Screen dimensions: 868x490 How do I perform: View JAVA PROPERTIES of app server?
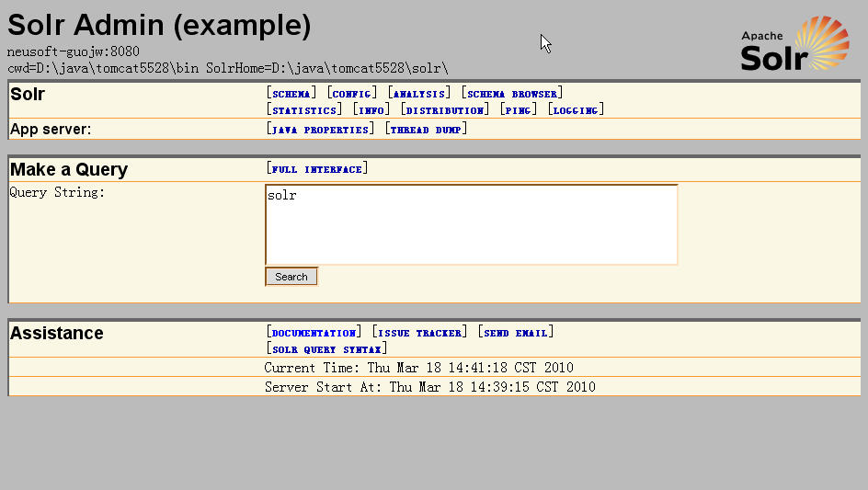point(320,130)
